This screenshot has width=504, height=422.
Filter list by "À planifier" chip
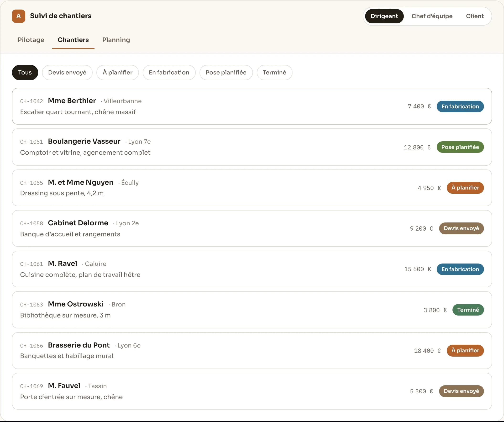pos(118,73)
